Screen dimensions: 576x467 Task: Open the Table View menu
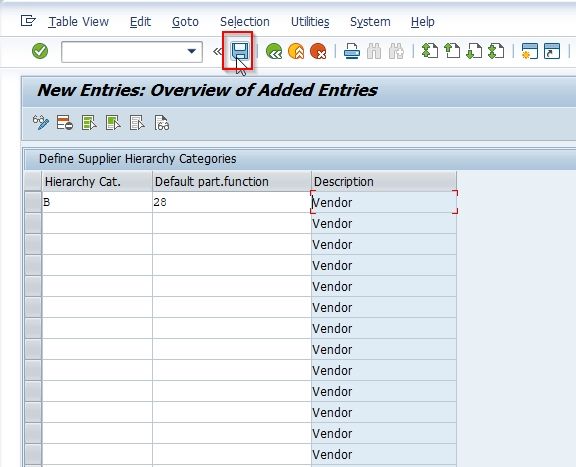point(79,22)
